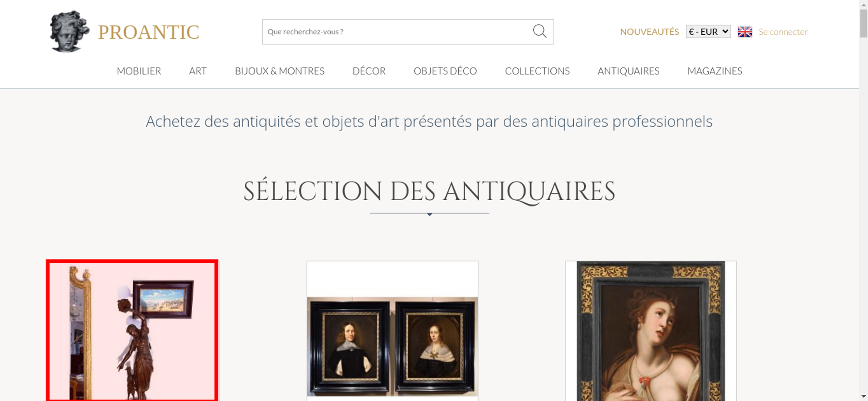
Task: Click the Proantic cherub head logo
Action: 69,31
